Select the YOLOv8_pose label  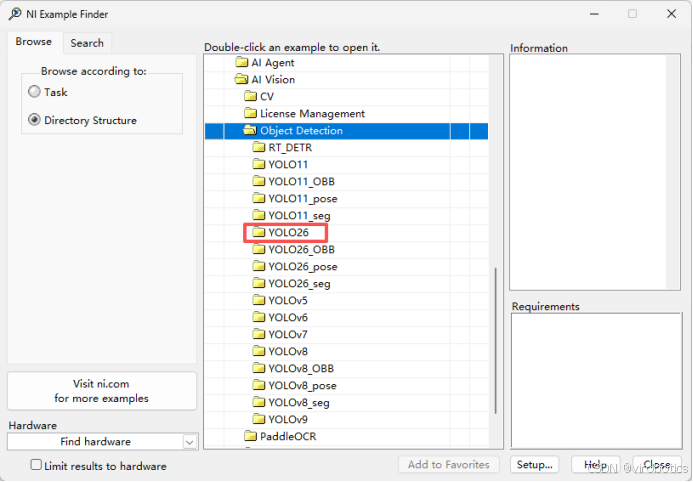[302, 386]
